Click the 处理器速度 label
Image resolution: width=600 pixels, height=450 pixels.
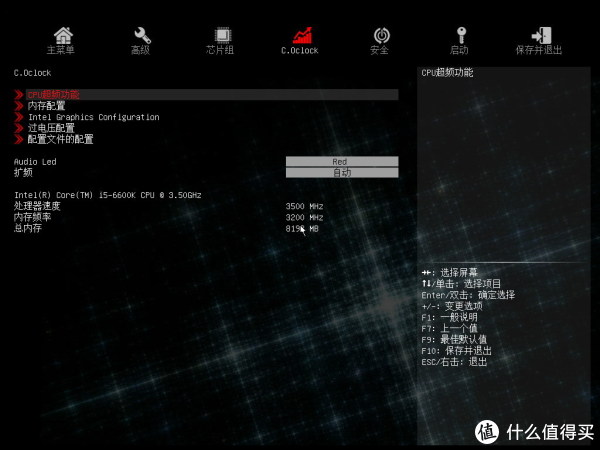pos(37,206)
